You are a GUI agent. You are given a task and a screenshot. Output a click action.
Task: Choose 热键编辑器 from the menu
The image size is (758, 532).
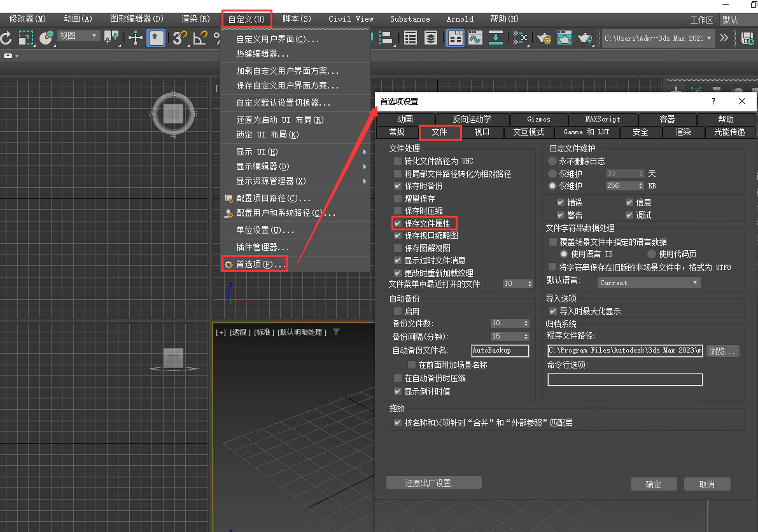click(x=262, y=53)
